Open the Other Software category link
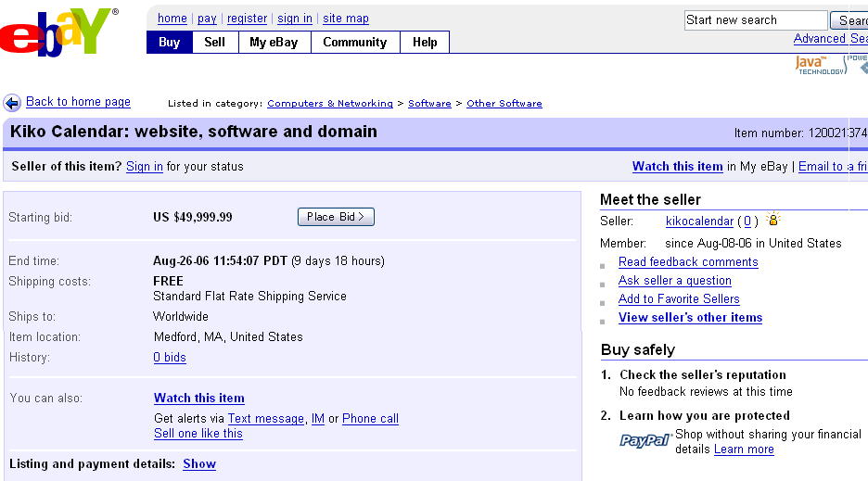868x481 pixels. pyautogui.click(x=504, y=104)
